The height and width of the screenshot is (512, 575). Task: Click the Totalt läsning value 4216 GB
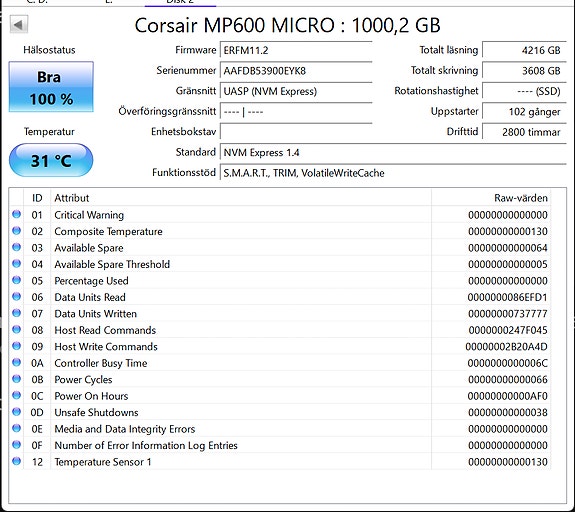coord(524,50)
